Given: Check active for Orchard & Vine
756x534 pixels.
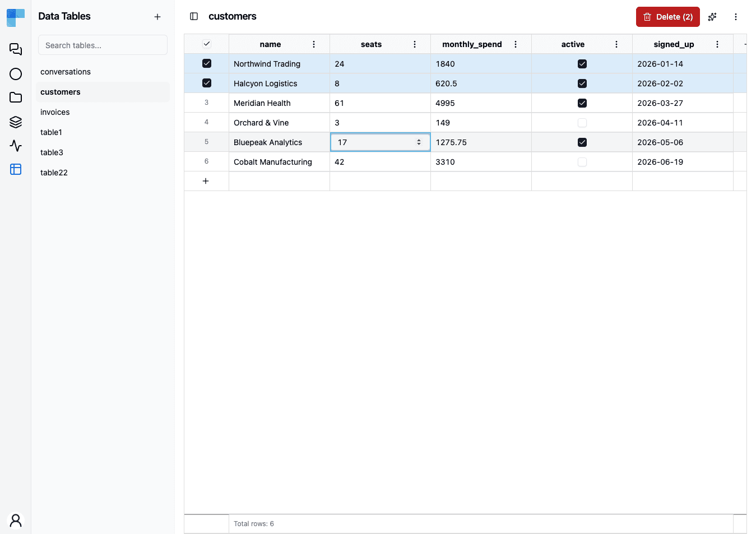Looking at the screenshot, I should (x=582, y=123).
